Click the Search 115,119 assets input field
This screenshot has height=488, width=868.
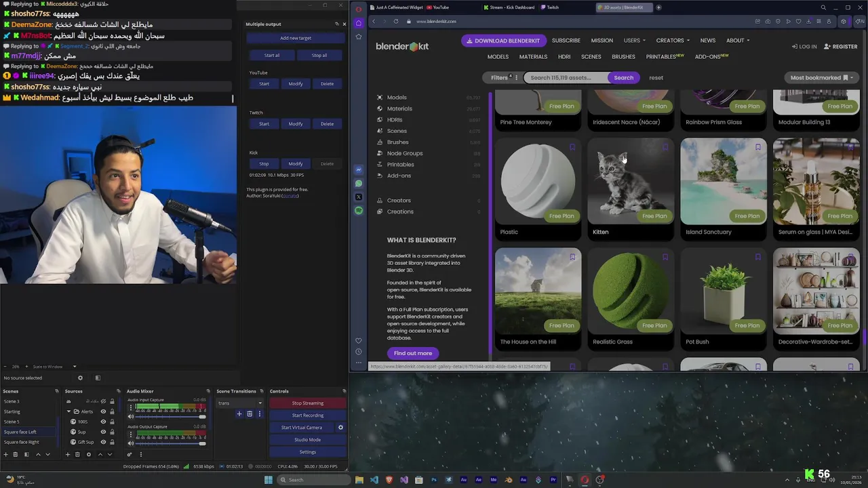pyautogui.click(x=566, y=77)
